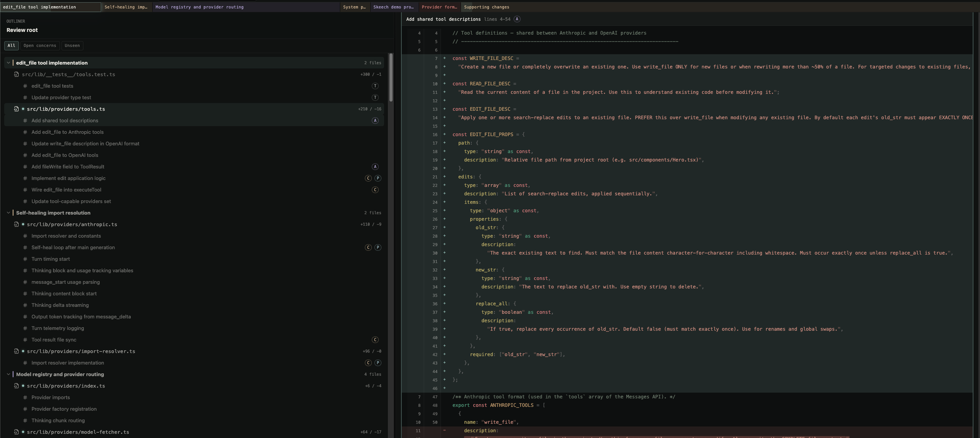
Task: Click hash icon beside Turn timing start
Action: pyautogui.click(x=25, y=259)
